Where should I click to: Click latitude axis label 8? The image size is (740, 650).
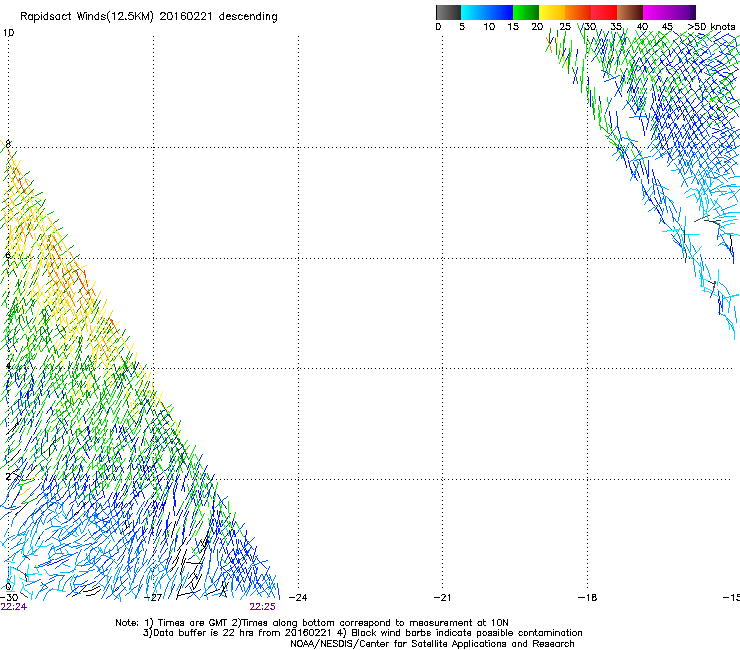8,144
